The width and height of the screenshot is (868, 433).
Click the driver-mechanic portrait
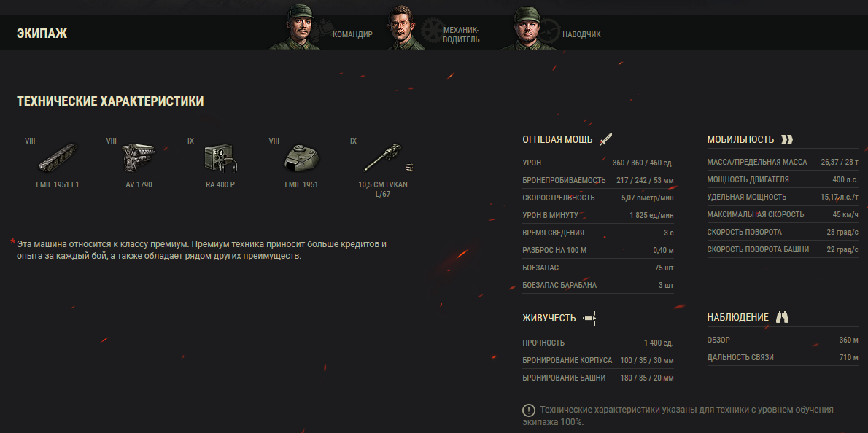406,28
